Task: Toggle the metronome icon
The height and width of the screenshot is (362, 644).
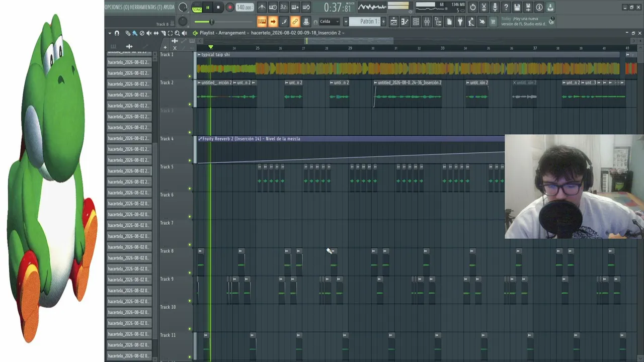Action: [x=262, y=8]
